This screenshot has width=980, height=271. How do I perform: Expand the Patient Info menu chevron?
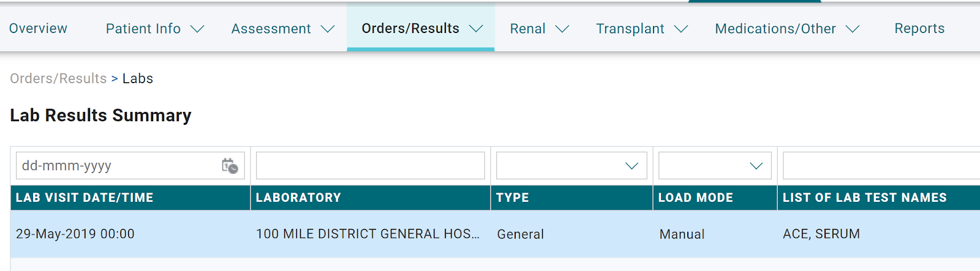(x=197, y=29)
